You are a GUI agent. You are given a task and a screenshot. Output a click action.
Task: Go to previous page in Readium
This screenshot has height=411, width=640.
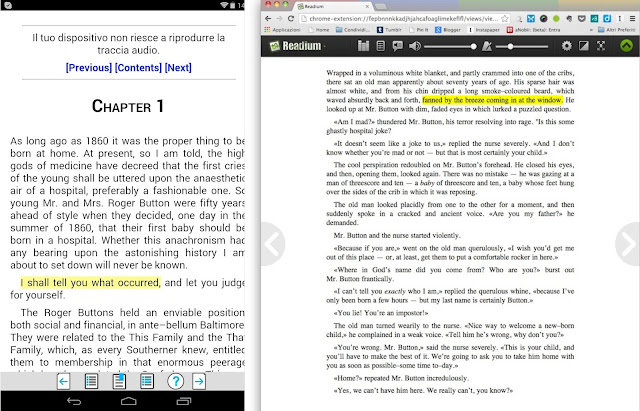[x=271, y=244]
